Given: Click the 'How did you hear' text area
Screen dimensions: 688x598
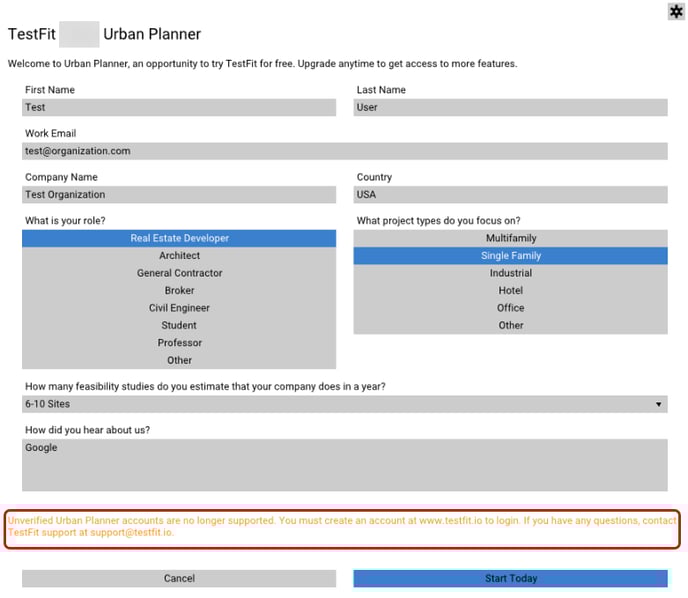Looking at the screenshot, I should [x=345, y=465].
